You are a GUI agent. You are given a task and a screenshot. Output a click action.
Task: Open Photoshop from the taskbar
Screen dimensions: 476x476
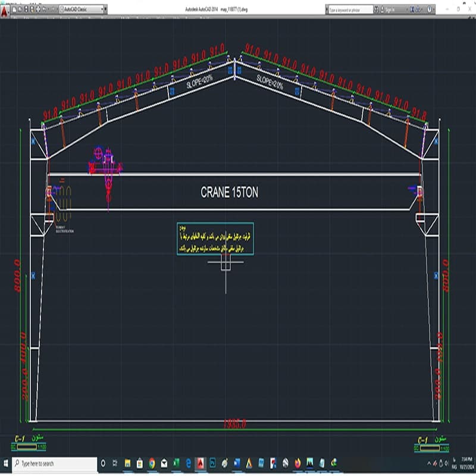[x=212, y=464]
